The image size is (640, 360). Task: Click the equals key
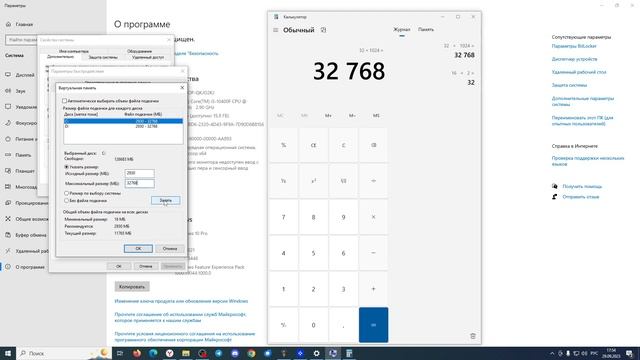373,325
